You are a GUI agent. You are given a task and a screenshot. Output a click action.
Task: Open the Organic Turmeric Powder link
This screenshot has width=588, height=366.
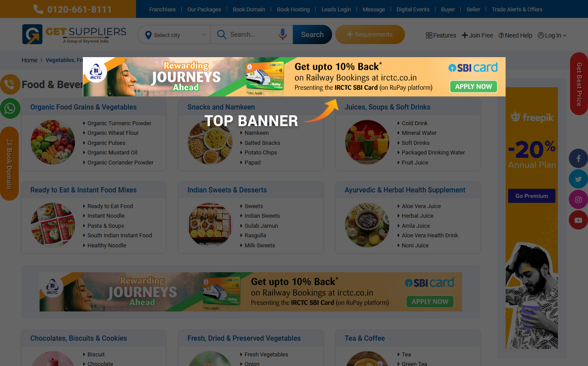(x=119, y=123)
